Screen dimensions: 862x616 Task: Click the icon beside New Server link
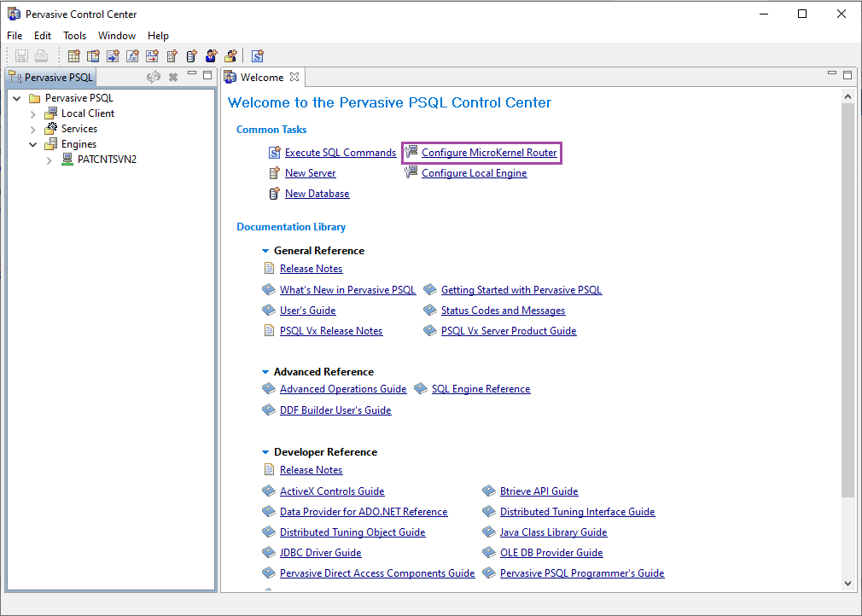coord(274,173)
